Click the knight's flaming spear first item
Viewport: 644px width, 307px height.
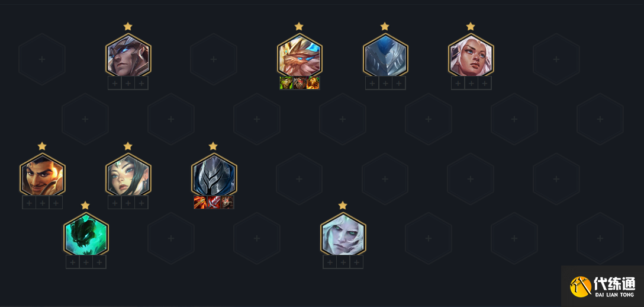point(201,202)
